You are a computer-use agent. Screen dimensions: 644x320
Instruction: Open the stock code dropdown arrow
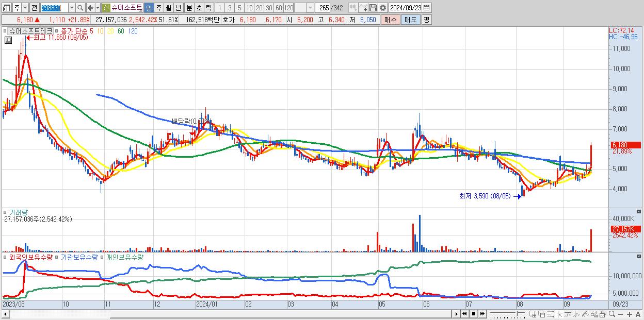72,8
